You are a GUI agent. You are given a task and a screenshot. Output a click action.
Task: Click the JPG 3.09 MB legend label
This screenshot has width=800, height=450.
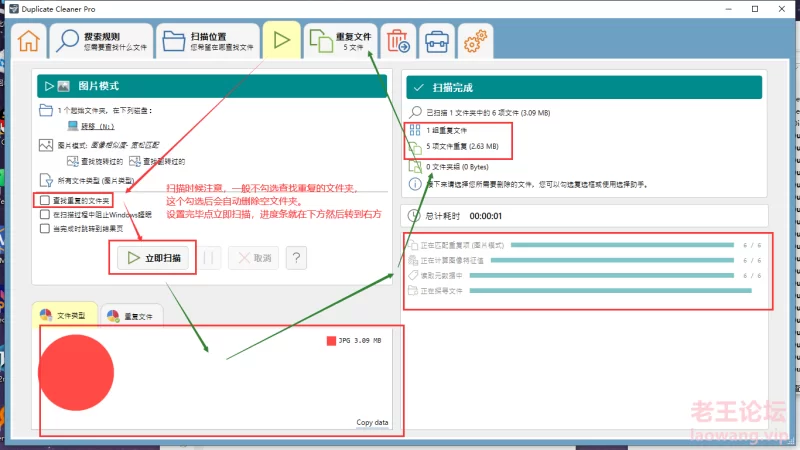360,340
